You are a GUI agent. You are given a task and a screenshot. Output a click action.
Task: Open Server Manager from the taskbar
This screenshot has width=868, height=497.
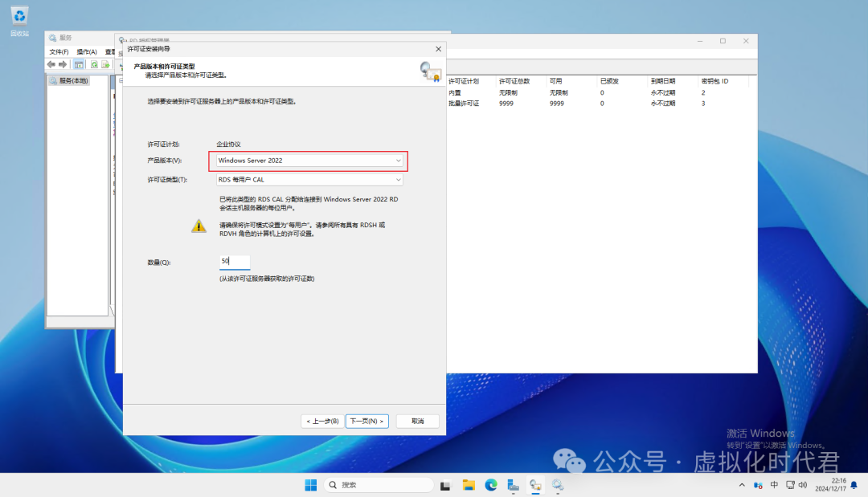512,485
